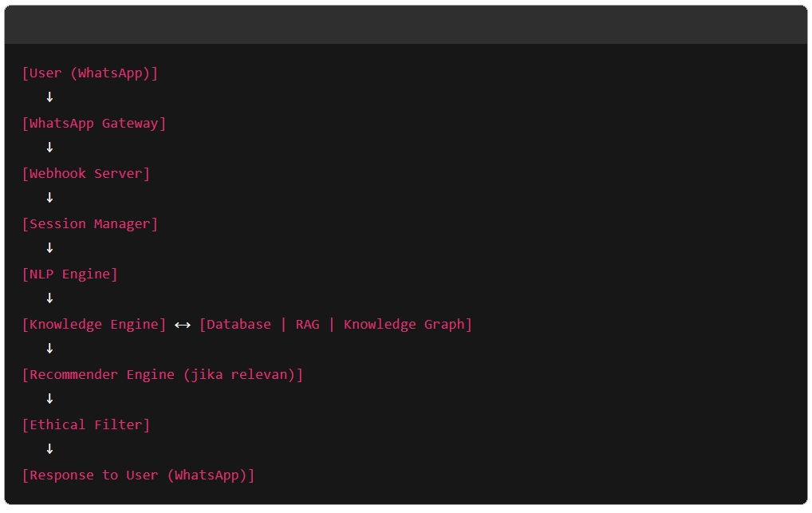Click the Knowledge Graph text
Viewport: 812px width, 513px height.
(x=404, y=325)
